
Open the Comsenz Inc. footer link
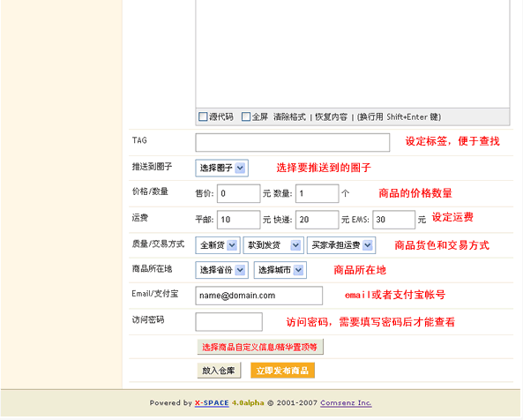(x=346, y=403)
